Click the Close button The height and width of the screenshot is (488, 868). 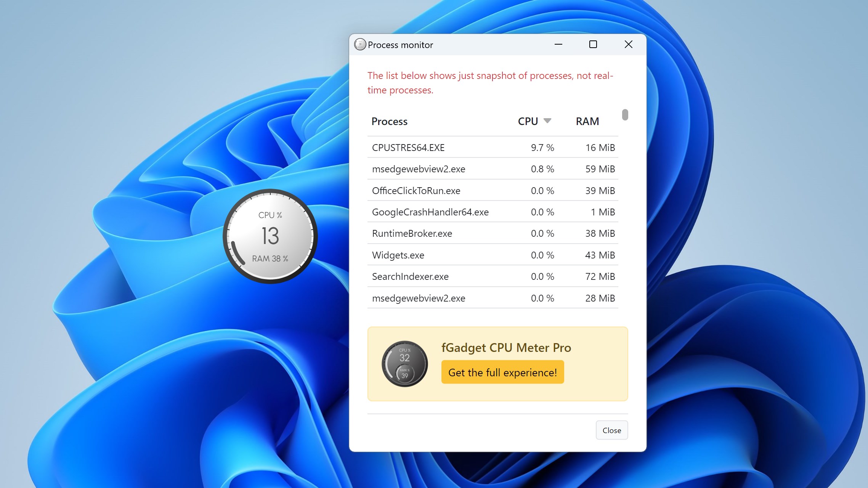point(611,430)
